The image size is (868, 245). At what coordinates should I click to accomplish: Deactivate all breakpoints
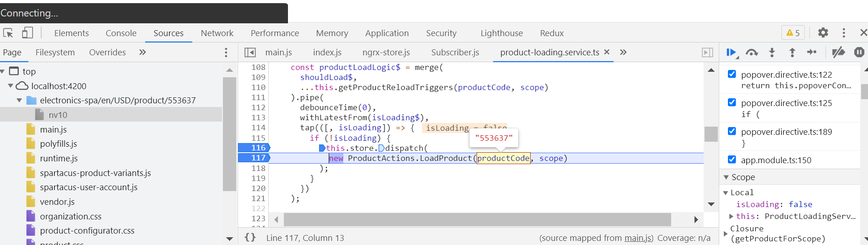[838, 53]
